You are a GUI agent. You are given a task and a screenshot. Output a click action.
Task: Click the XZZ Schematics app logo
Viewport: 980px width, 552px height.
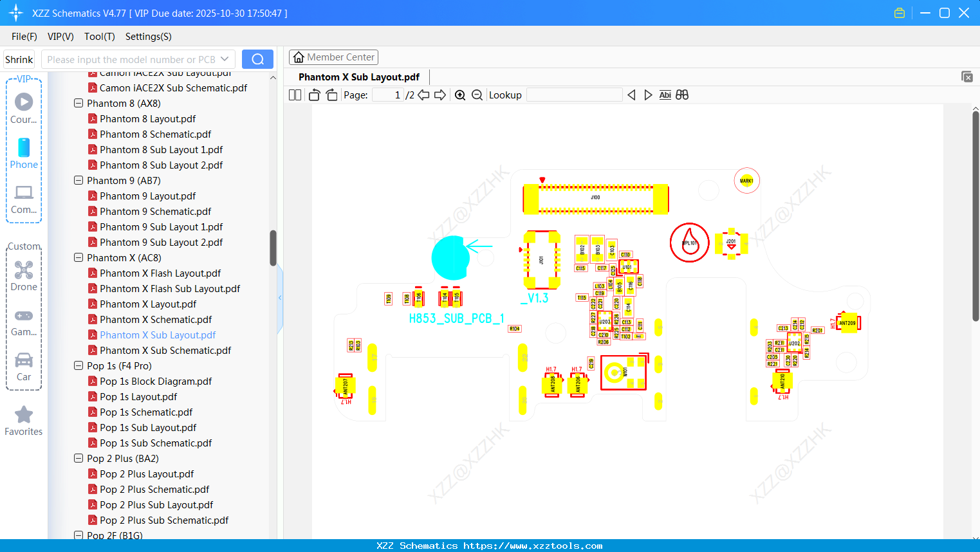[x=16, y=13]
